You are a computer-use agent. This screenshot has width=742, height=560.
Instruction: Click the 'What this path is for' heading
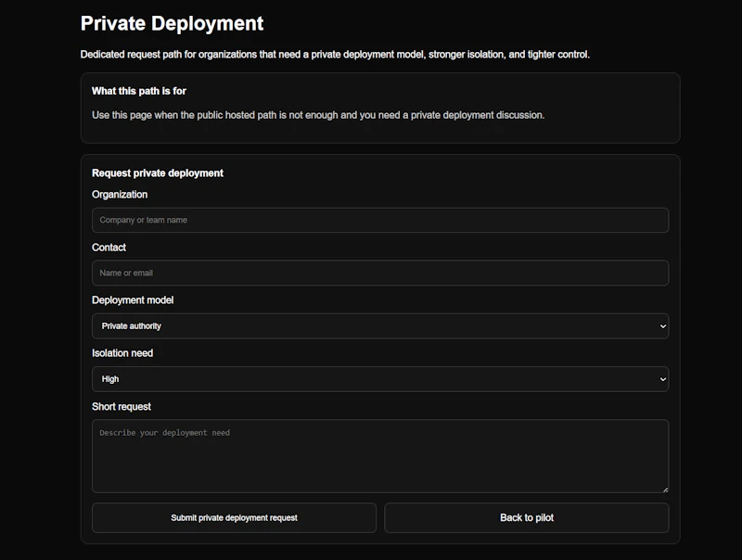click(x=138, y=91)
